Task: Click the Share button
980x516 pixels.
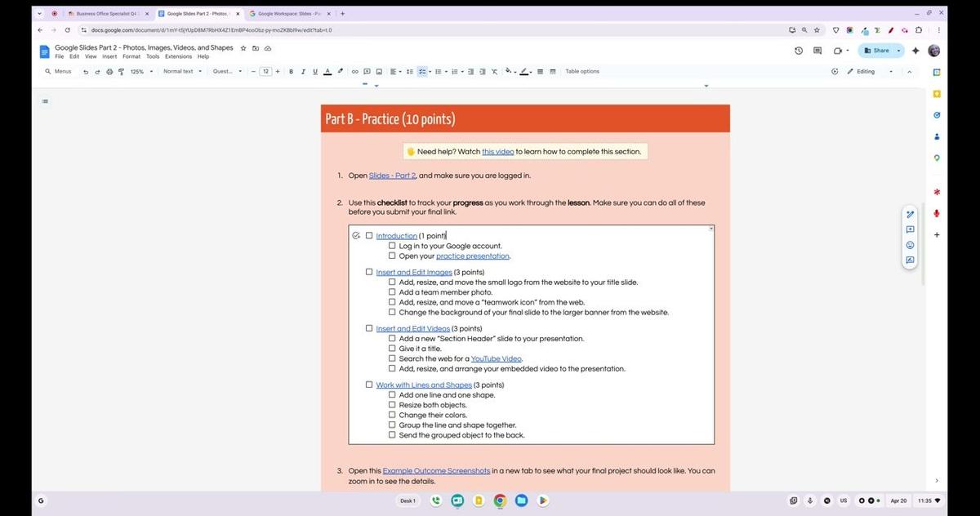Action: (879, 50)
